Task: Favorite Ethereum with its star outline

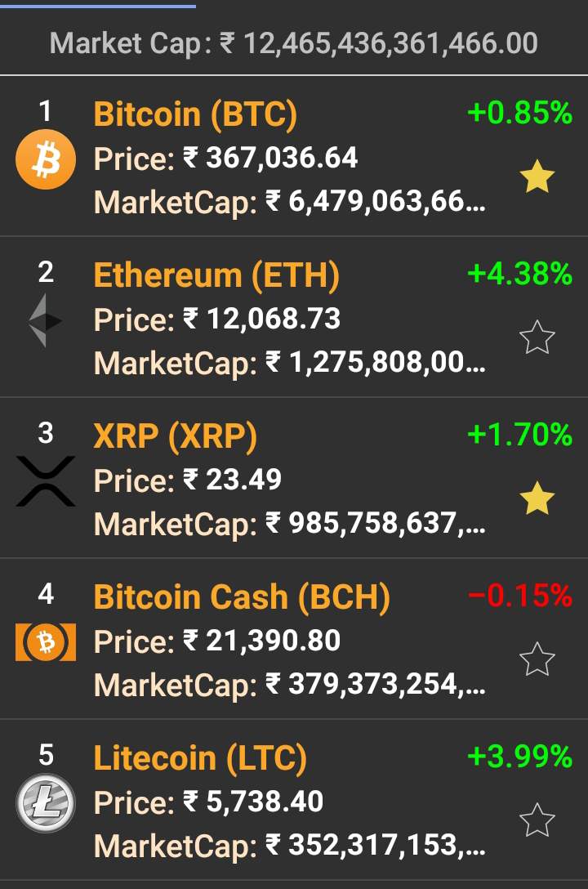Action: pyautogui.click(x=537, y=337)
